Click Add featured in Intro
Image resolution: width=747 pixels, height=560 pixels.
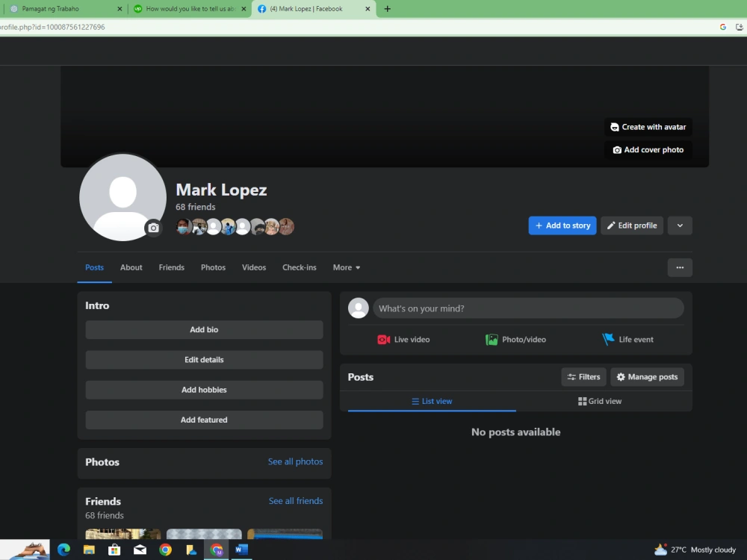tap(204, 420)
